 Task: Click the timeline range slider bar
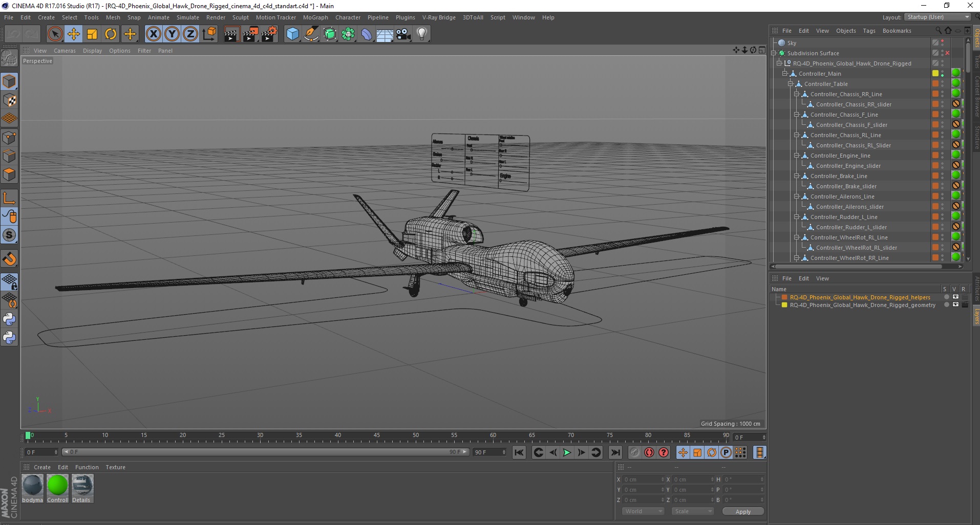click(x=265, y=452)
